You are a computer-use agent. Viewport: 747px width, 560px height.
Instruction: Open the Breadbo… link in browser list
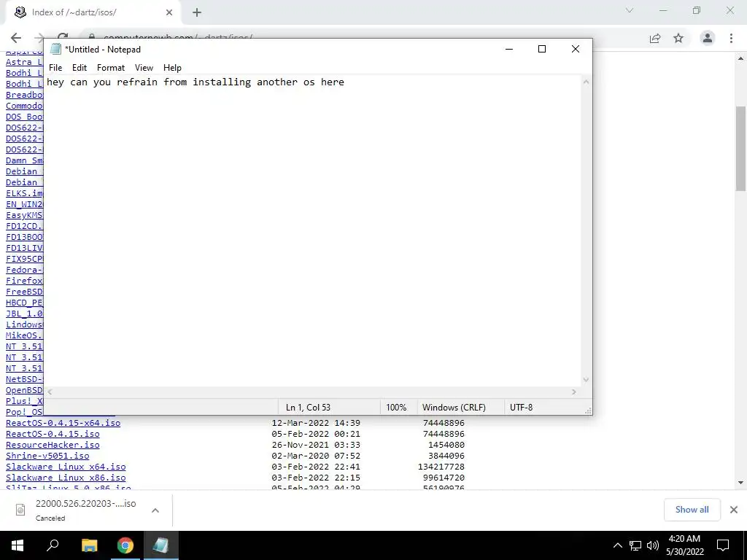(x=24, y=95)
